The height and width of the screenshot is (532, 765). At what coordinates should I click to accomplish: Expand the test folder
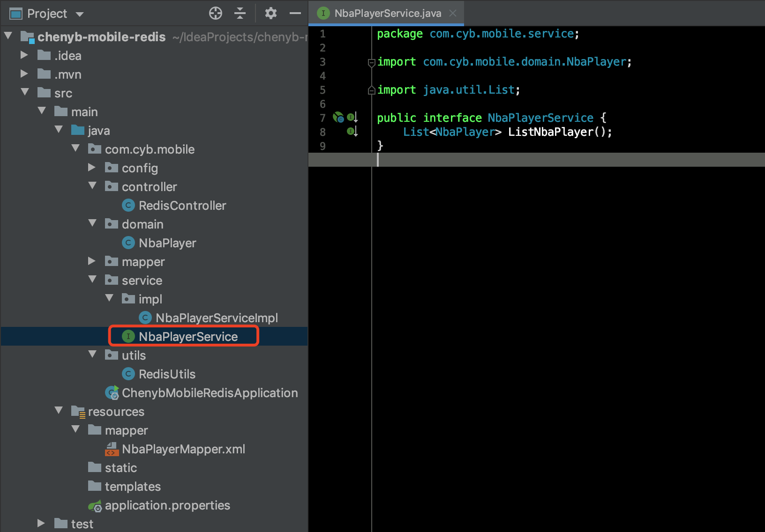(x=41, y=523)
